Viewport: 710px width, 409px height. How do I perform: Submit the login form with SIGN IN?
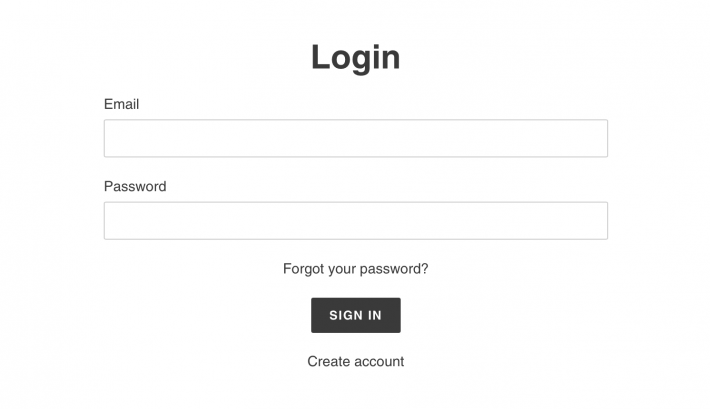tap(355, 315)
